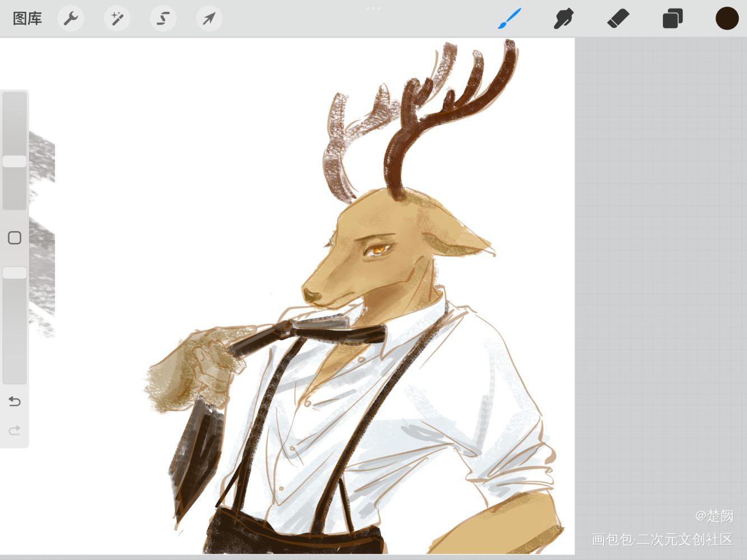Undo the last stroke
747x560 pixels.
point(15,402)
